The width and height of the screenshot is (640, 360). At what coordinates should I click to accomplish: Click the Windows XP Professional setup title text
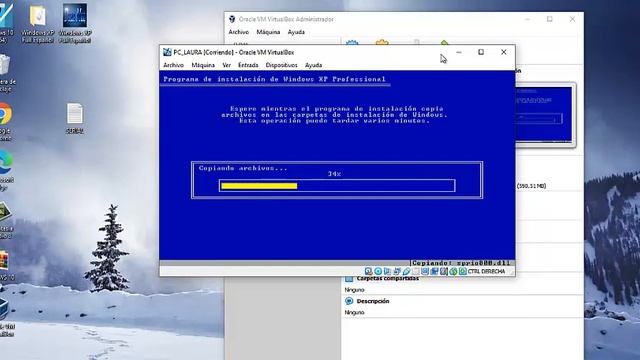274,79
